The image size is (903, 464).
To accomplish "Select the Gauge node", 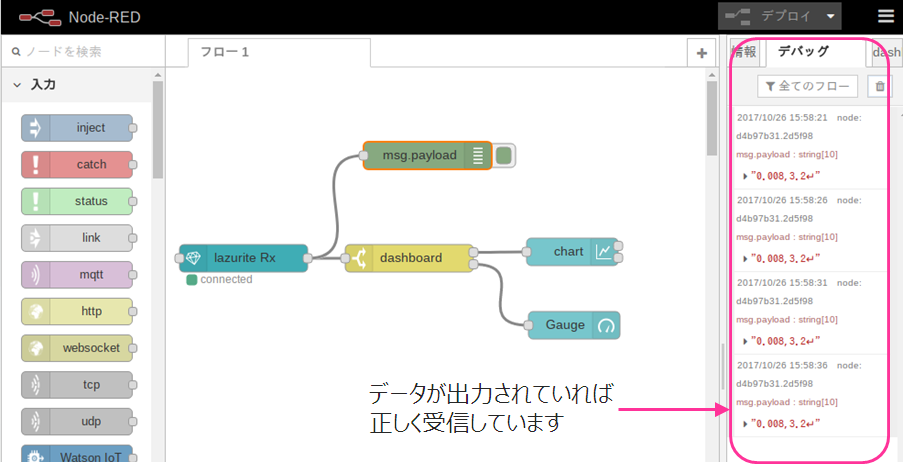I will tap(574, 325).
